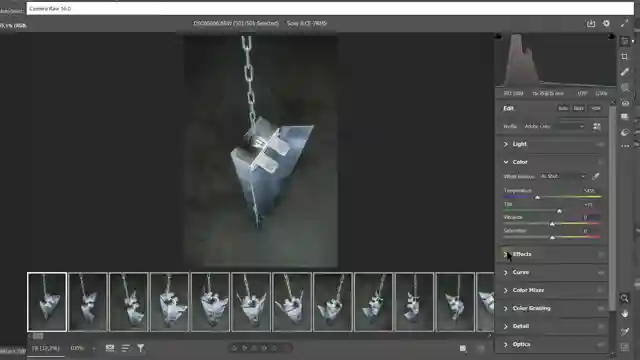Viewport: 640px width, 360px height.
Task: Set a one-star rating
Action: (234, 348)
